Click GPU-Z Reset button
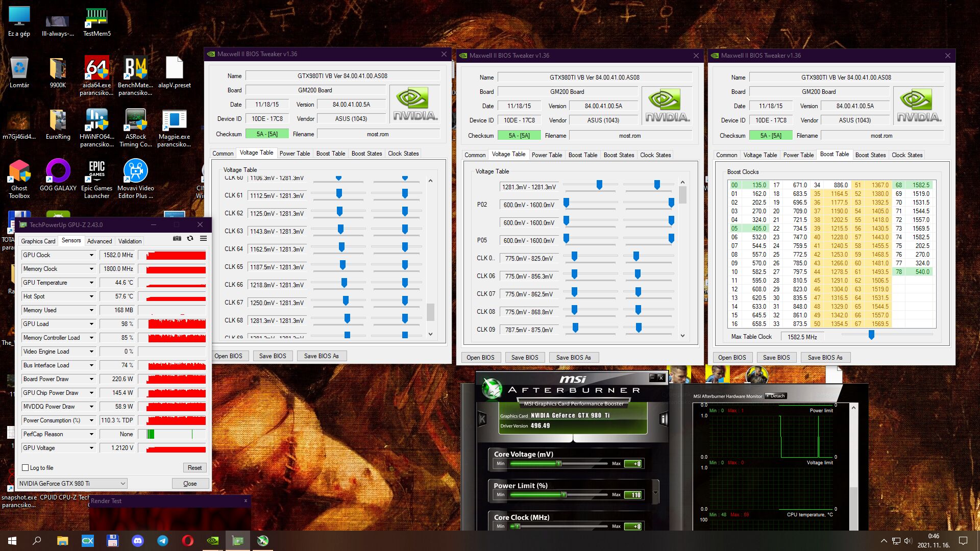Image resolution: width=980 pixels, height=551 pixels. pyautogui.click(x=194, y=467)
